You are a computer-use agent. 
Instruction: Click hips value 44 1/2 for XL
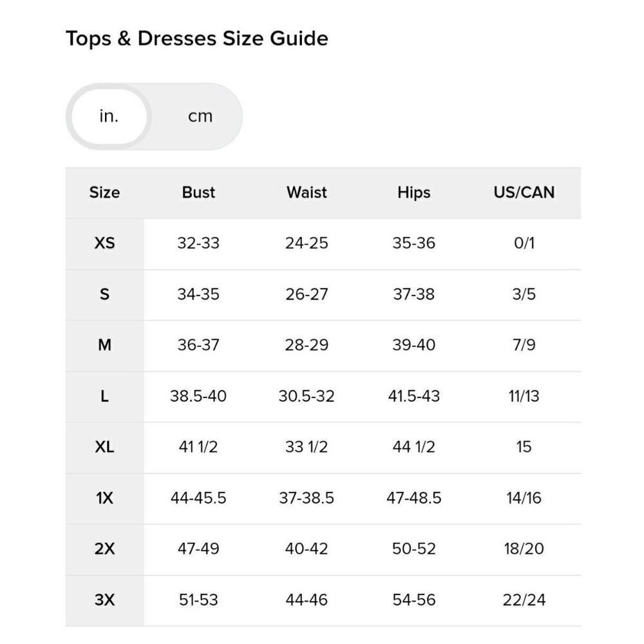point(413,447)
